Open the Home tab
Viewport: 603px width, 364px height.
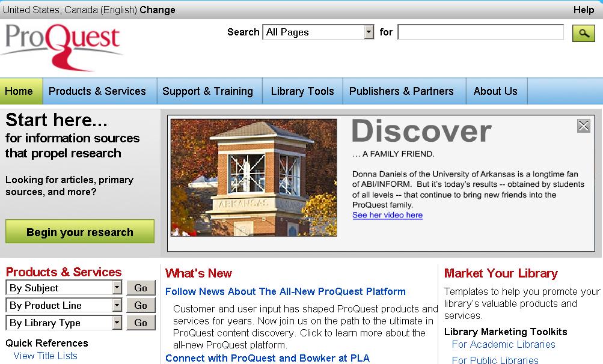(x=21, y=91)
